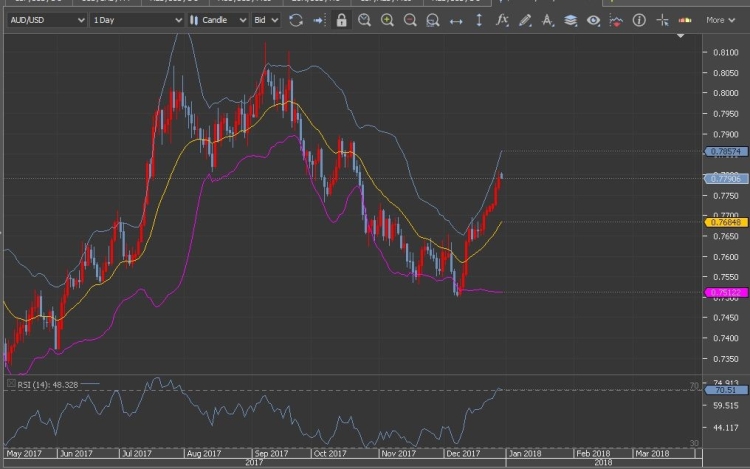This screenshot has width=750, height=469.
Task: Open the Bid price side dropdown
Action: coord(265,20)
